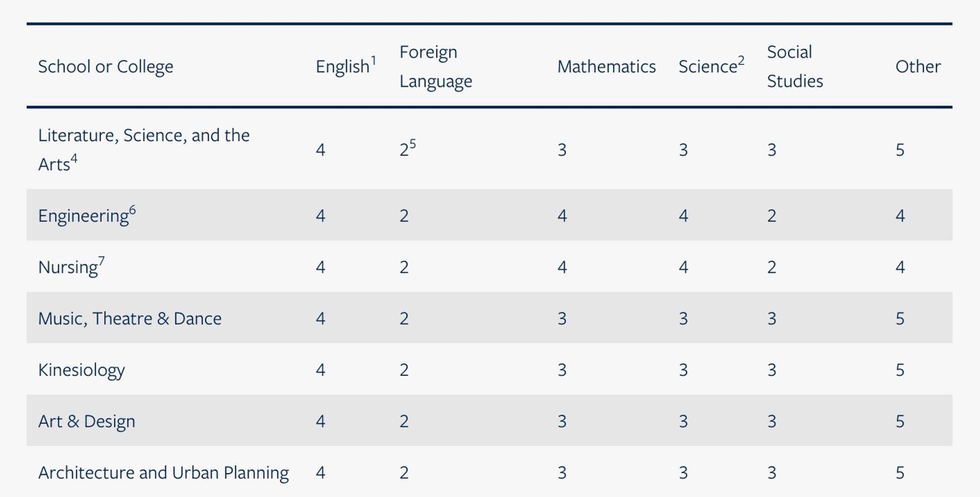Click the Science value in the Literature, Science, Arts row
The width and height of the screenshot is (980, 497).
[684, 150]
